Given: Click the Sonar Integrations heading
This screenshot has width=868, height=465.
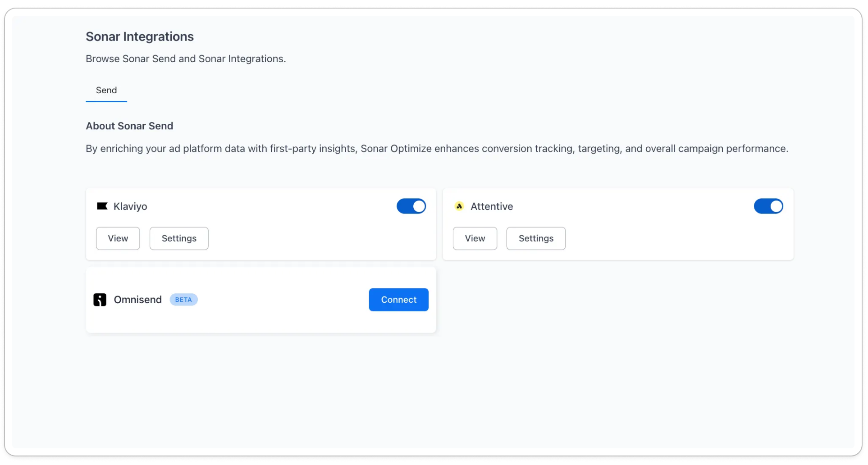Looking at the screenshot, I should coord(140,36).
